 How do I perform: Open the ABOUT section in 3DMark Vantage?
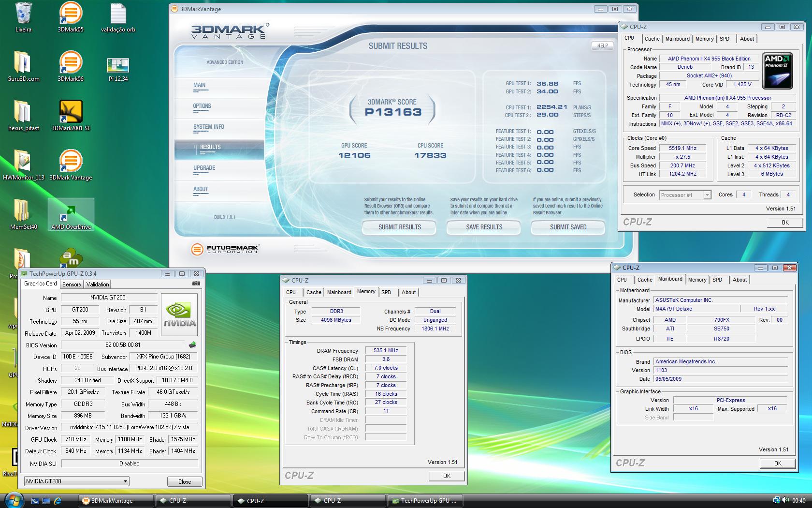tap(201, 189)
